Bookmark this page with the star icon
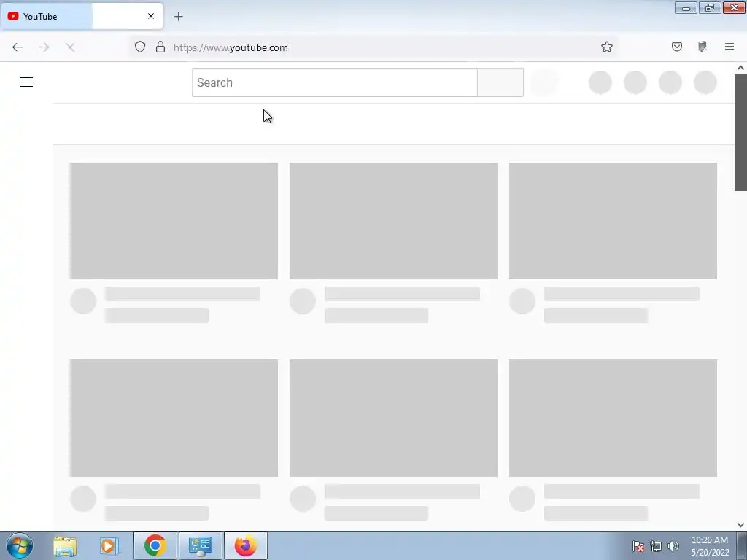 point(606,47)
